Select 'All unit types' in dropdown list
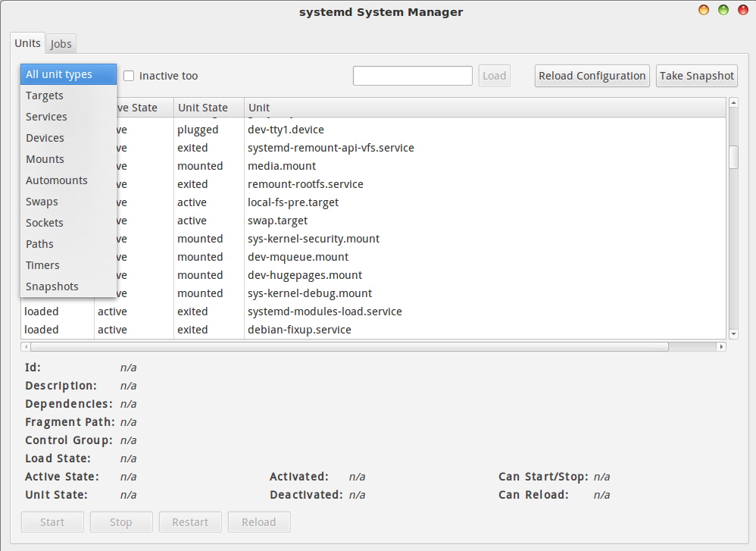 pos(68,74)
